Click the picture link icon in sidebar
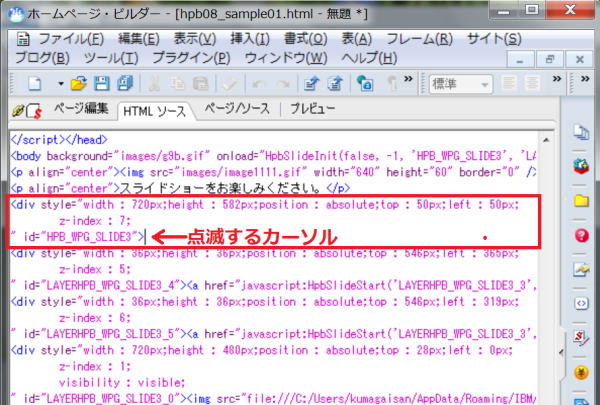The height and width of the screenshot is (405, 600). [581, 269]
